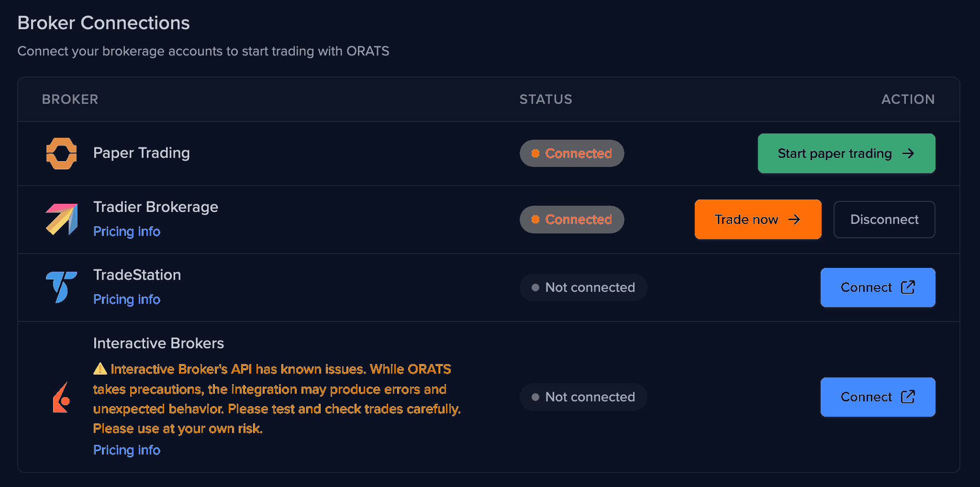Click the Paper Trading logo icon
This screenshot has width=980, height=487.
tap(61, 154)
